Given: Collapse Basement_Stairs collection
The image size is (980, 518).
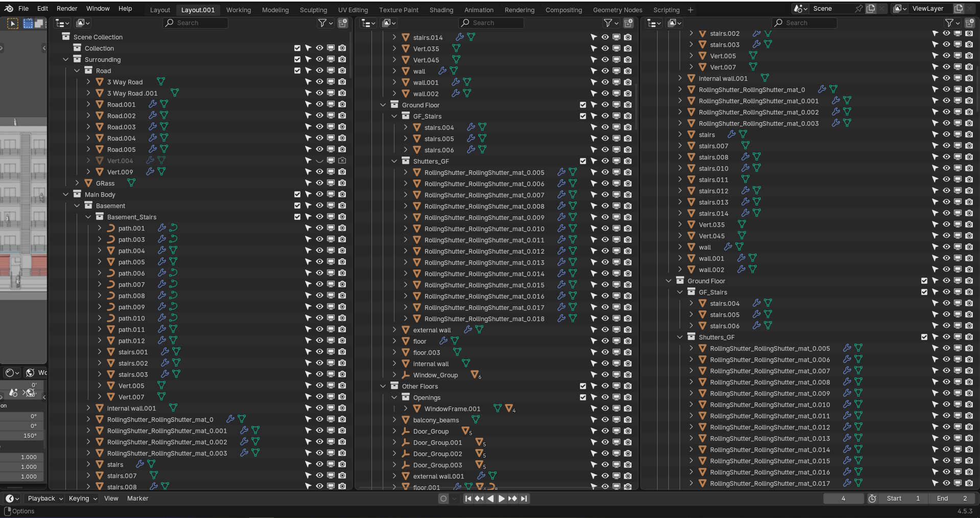Looking at the screenshot, I should [x=88, y=217].
